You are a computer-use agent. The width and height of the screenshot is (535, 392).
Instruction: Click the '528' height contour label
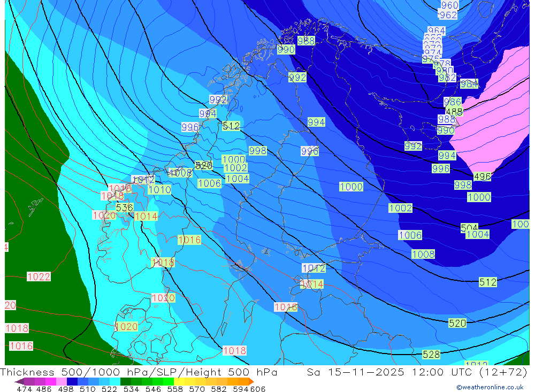431,355
